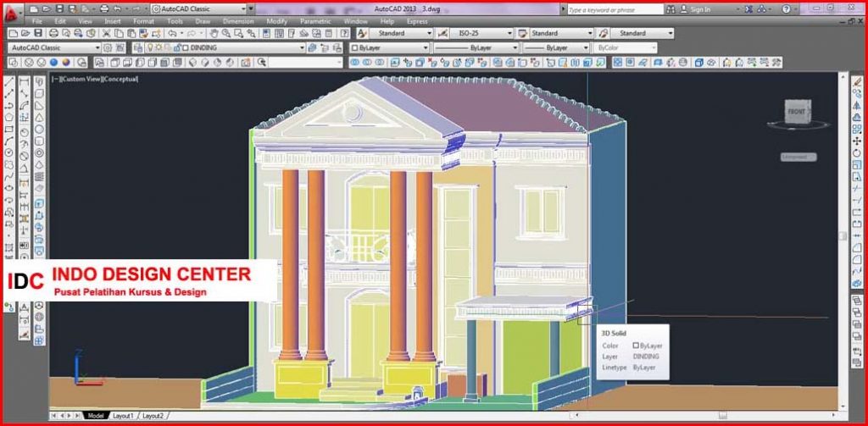Click the Realistic visual style blue sphere icon

[x=54, y=63]
